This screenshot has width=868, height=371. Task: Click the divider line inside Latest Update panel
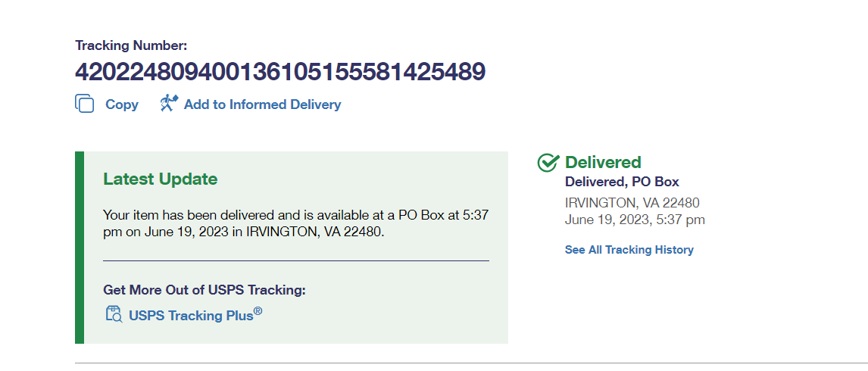coord(295,261)
